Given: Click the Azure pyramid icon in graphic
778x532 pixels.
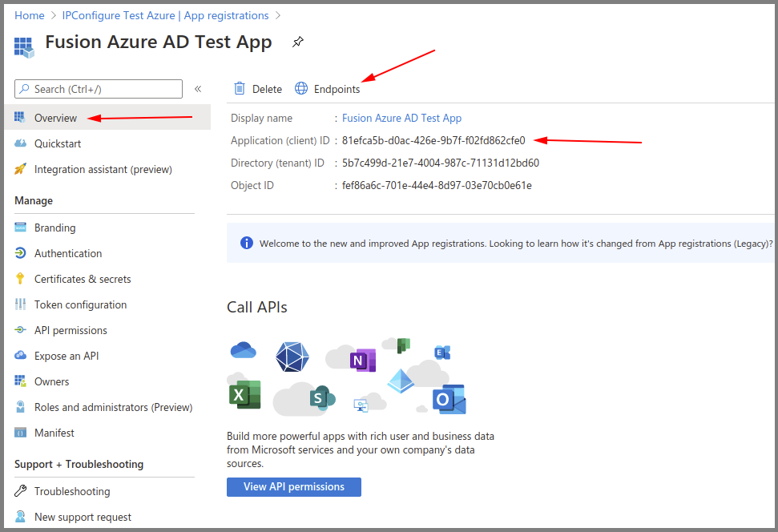Looking at the screenshot, I should point(401,381).
